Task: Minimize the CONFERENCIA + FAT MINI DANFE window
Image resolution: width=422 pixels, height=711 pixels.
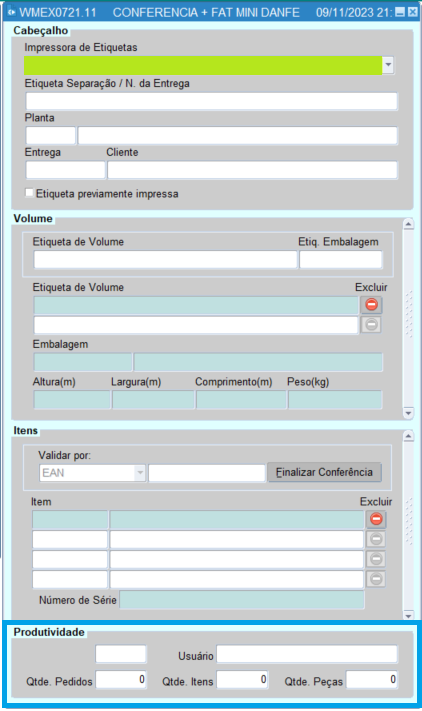Action: pyautogui.click(x=400, y=12)
